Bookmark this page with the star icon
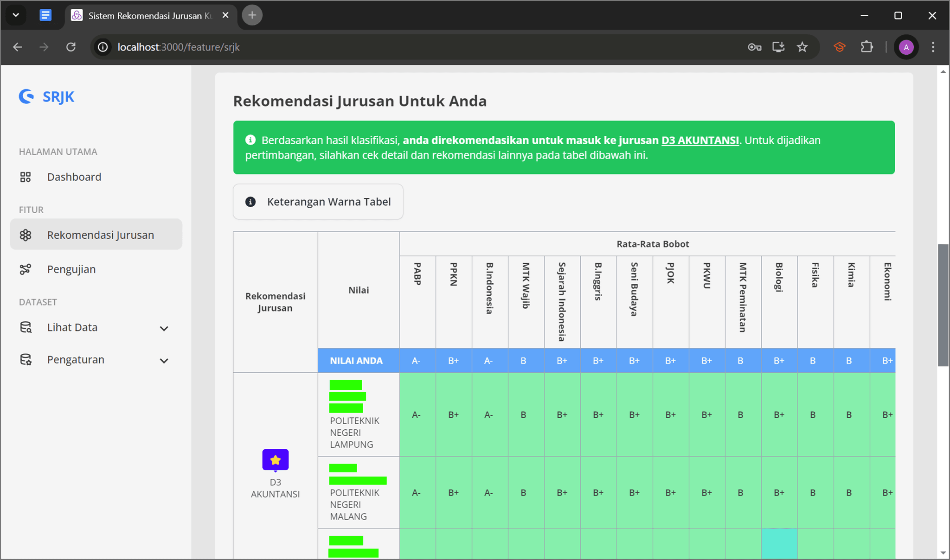This screenshot has width=950, height=560. [802, 47]
